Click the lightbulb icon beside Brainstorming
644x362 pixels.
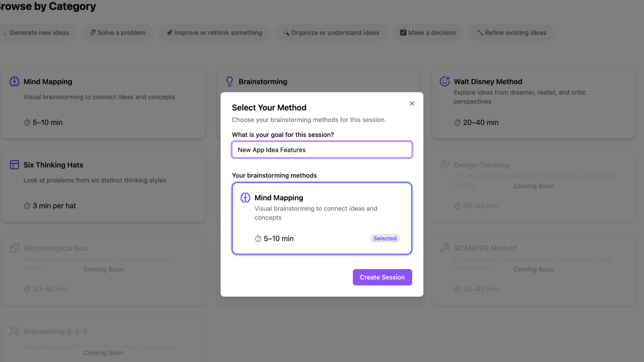(229, 81)
